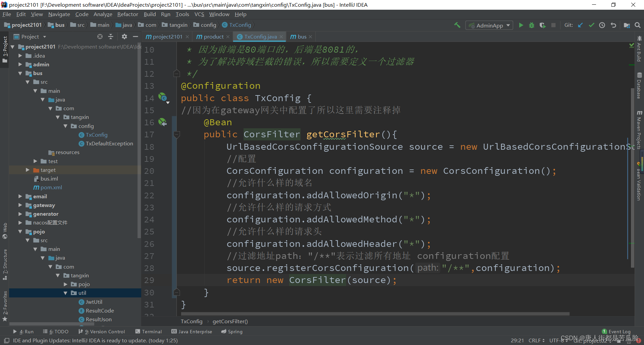Screen dimensions: 644x345
Task: Open the Analyze menu
Action: [103, 14]
